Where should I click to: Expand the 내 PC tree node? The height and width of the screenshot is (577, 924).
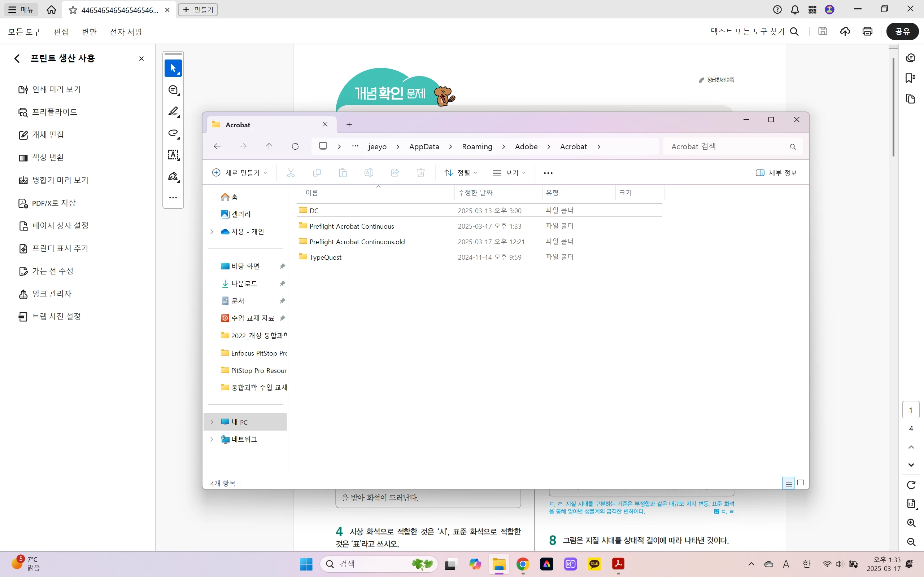212,422
